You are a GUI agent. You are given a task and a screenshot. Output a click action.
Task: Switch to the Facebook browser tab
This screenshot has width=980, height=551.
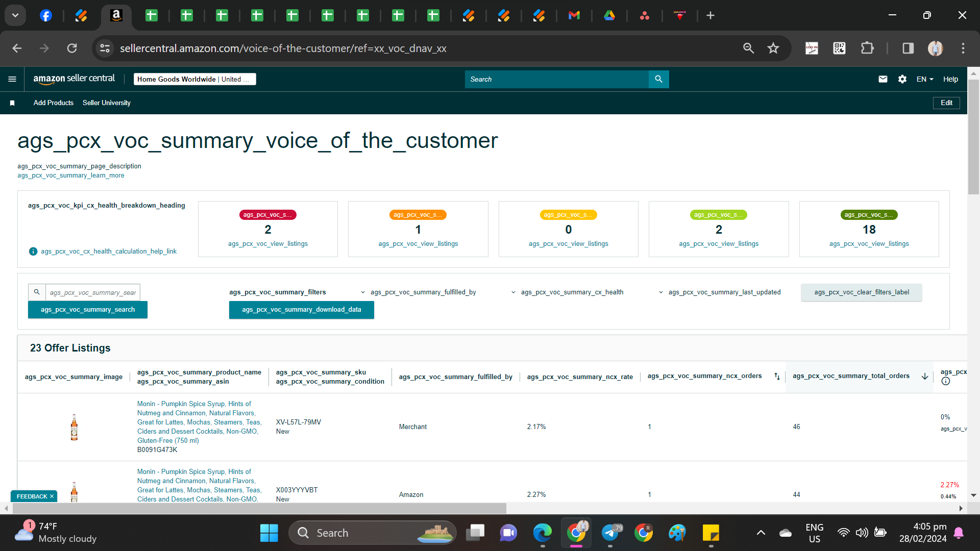46,15
